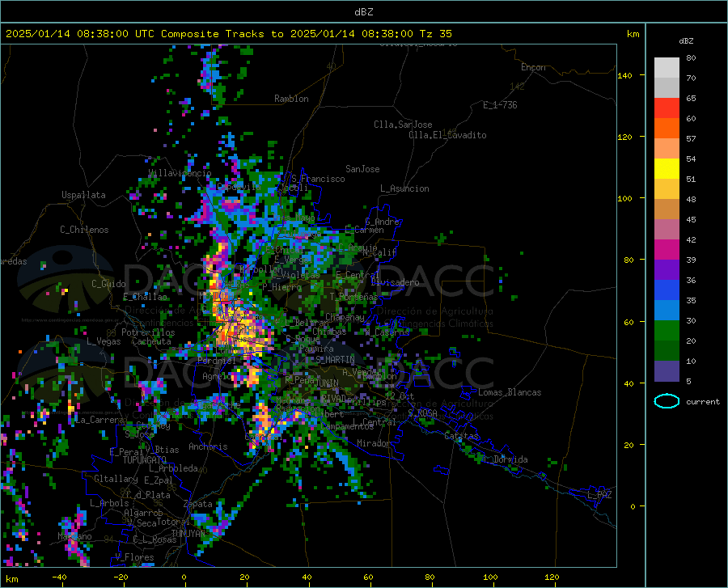
Task: Click the V_Flores place label
Action: point(134,557)
